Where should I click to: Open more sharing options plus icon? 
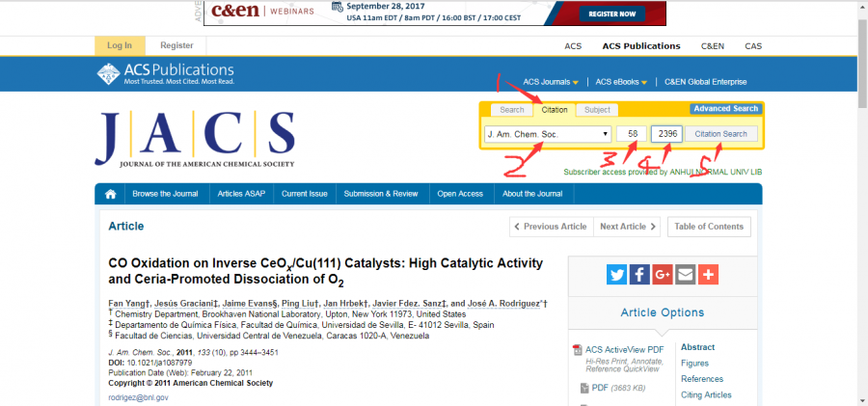tap(709, 274)
